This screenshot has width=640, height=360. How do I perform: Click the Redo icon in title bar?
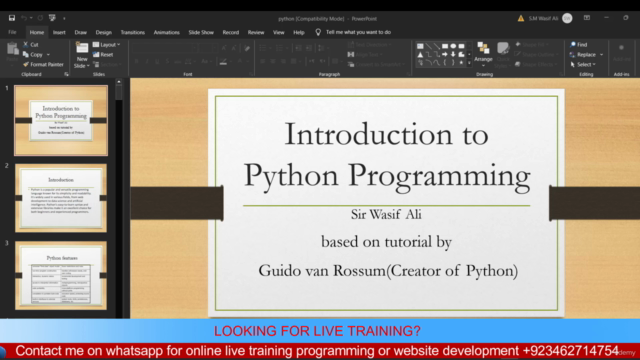pyautogui.click(x=40, y=18)
